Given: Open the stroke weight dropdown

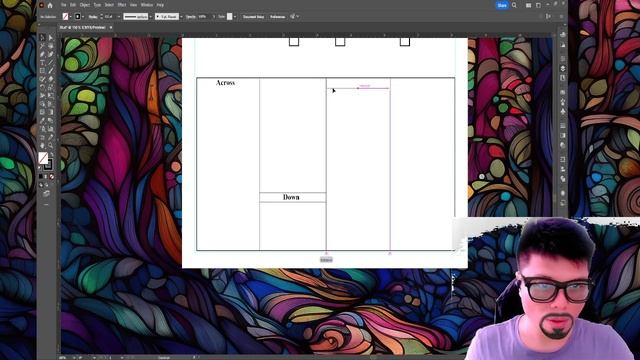Looking at the screenshot, I should 119,17.
